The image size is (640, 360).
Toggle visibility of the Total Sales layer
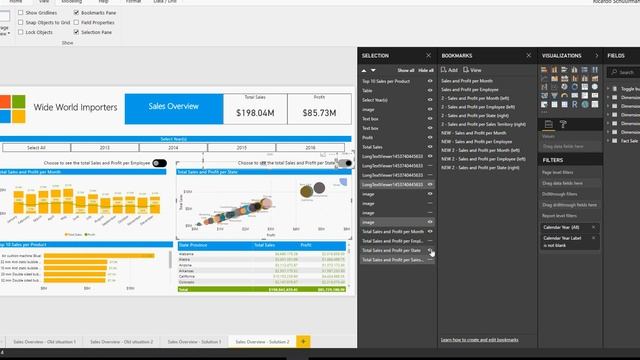coord(430,147)
